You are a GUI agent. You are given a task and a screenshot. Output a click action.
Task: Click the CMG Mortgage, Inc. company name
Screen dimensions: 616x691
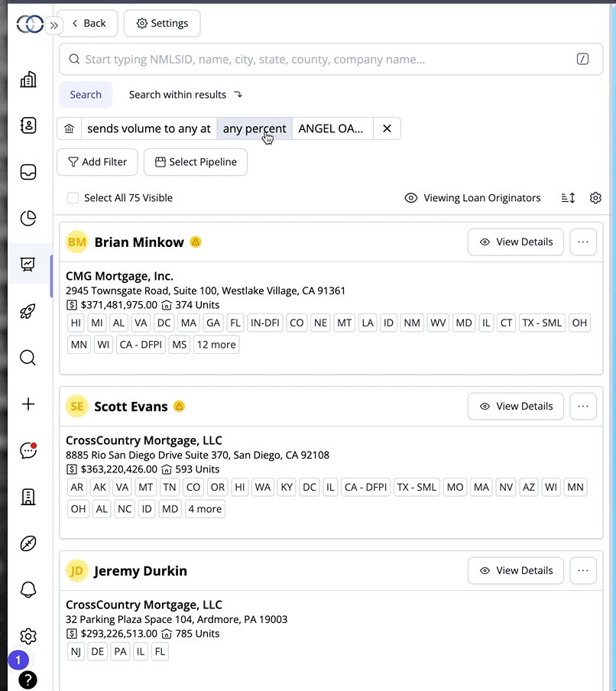[119, 276]
